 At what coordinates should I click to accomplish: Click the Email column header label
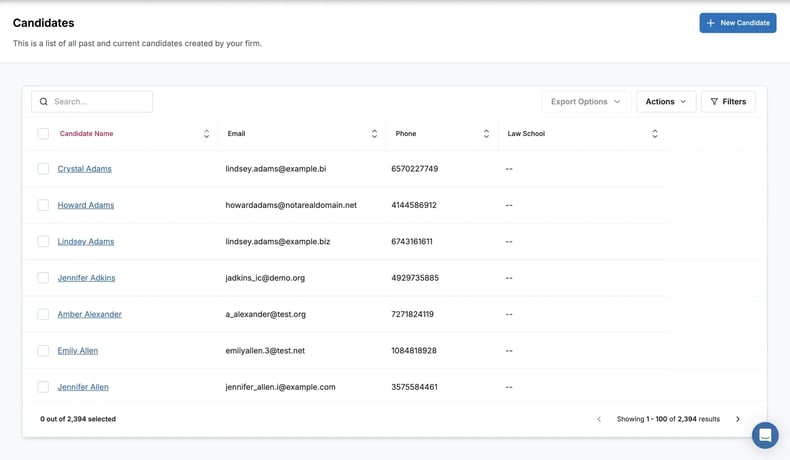click(x=236, y=134)
